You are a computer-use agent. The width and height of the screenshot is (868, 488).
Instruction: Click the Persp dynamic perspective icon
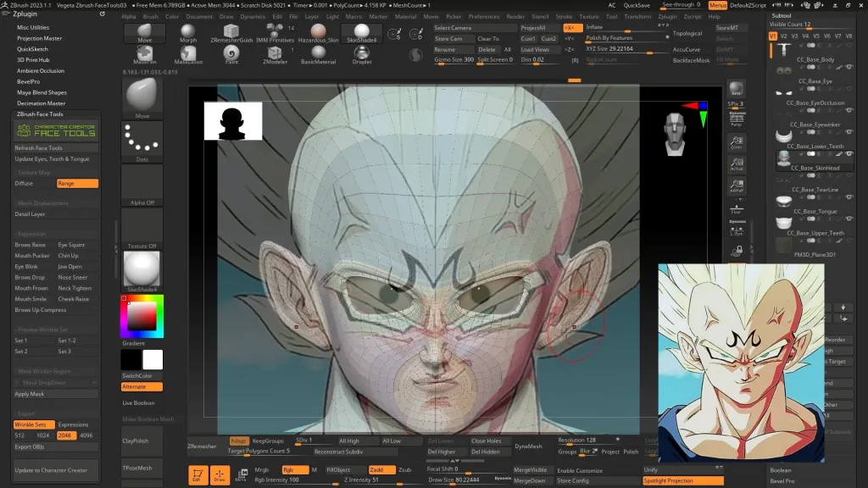(737, 119)
